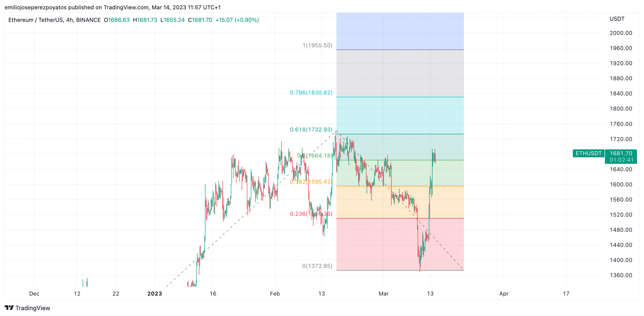The height and width of the screenshot is (316, 644).
Task: Click the published-on TradingView.com header text
Action: point(112,7)
